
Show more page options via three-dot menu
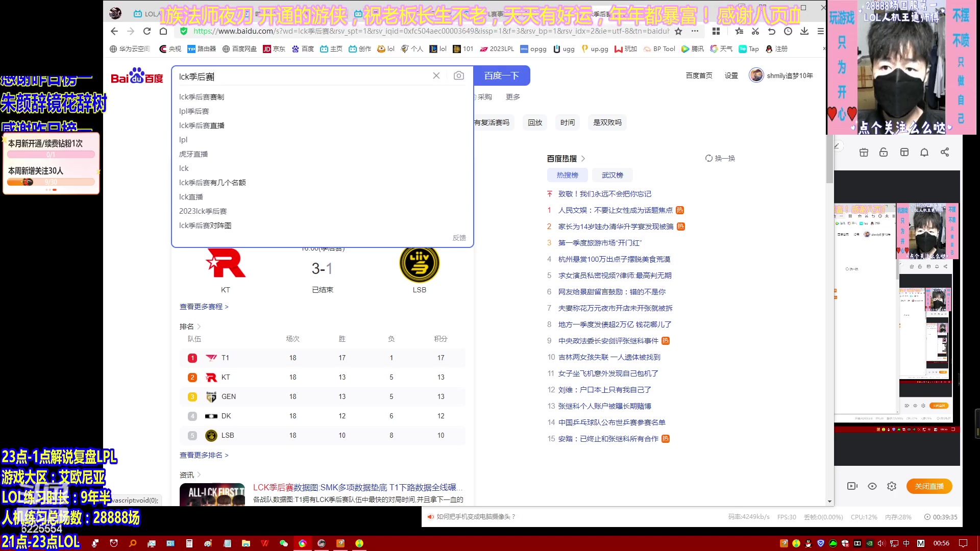coord(695,31)
